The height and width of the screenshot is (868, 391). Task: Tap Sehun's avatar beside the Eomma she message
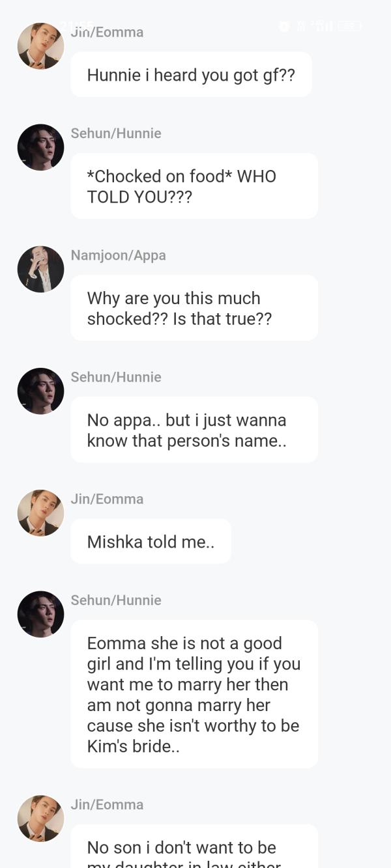(40, 614)
